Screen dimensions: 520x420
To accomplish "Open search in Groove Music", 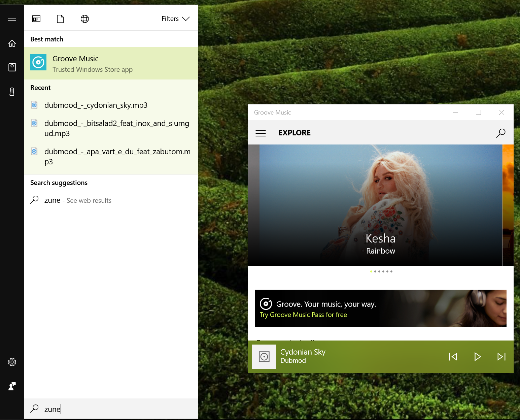I will (501, 133).
